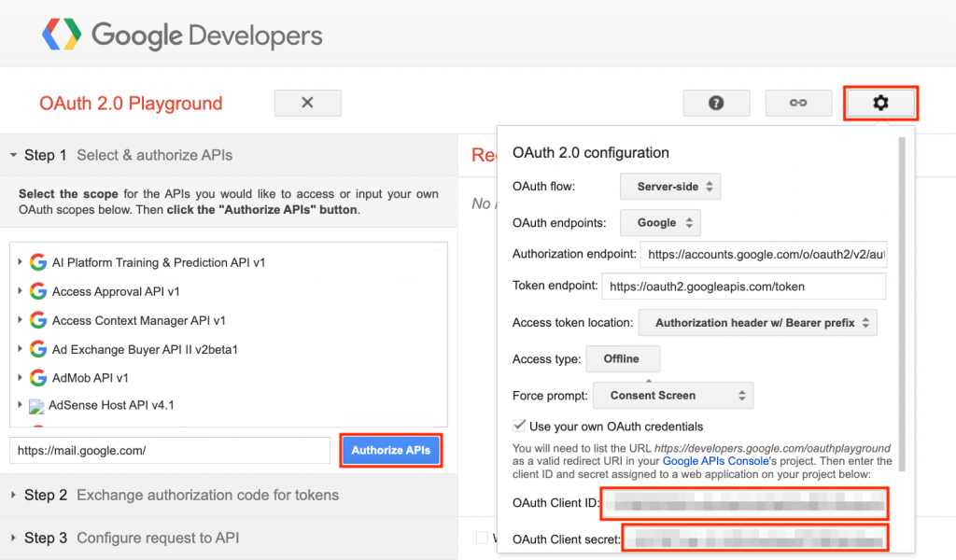Click the OAuth 2.0 configuration heading
Image resolution: width=956 pixels, height=560 pixels.
pyautogui.click(x=591, y=152)
